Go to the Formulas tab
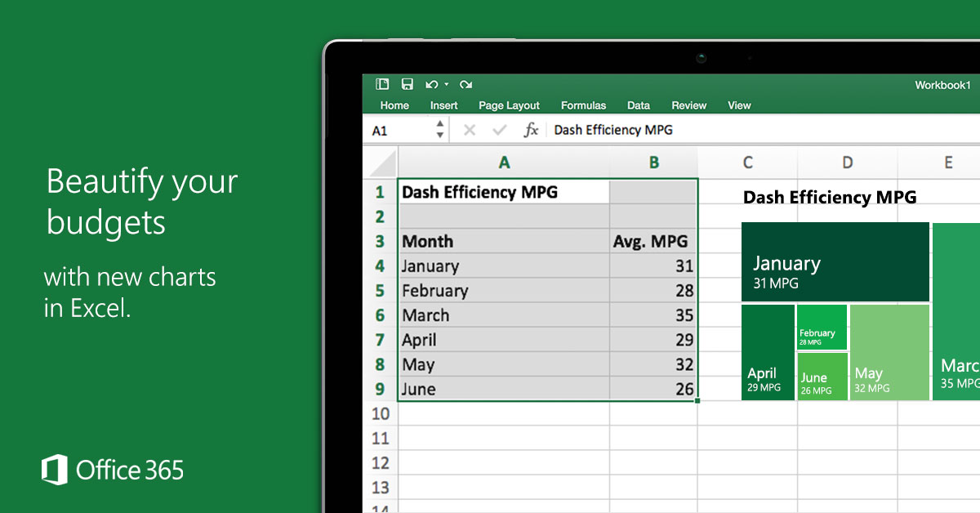This screenshot has height=513, width=980. click(x=583, y=105)
